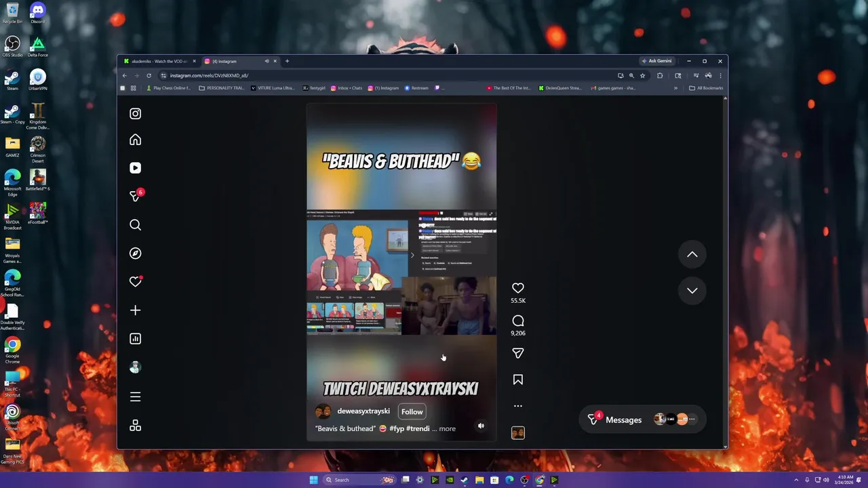Open reel three-dot options menu
Screen dimensions: 868x488
point(518,406)
